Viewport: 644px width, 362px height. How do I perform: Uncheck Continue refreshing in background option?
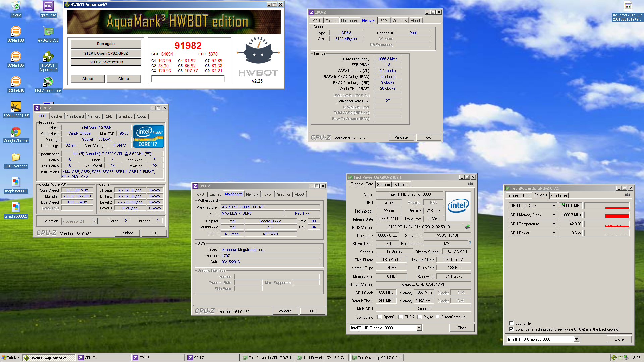coord(511,329)
